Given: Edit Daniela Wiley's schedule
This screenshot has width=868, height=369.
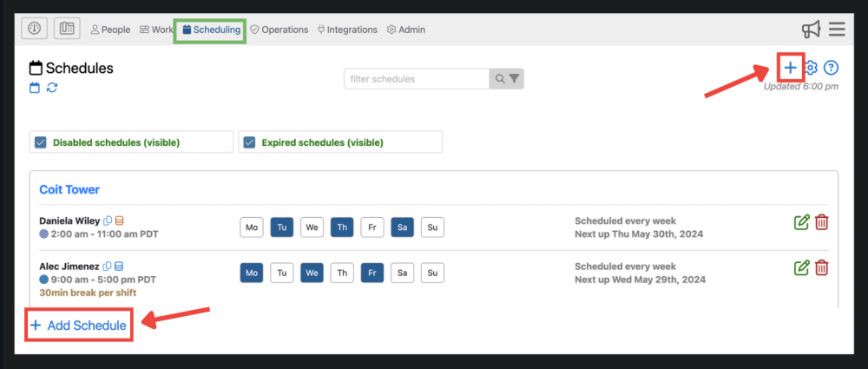Looking at the screenshot, I should pos(802,222).
